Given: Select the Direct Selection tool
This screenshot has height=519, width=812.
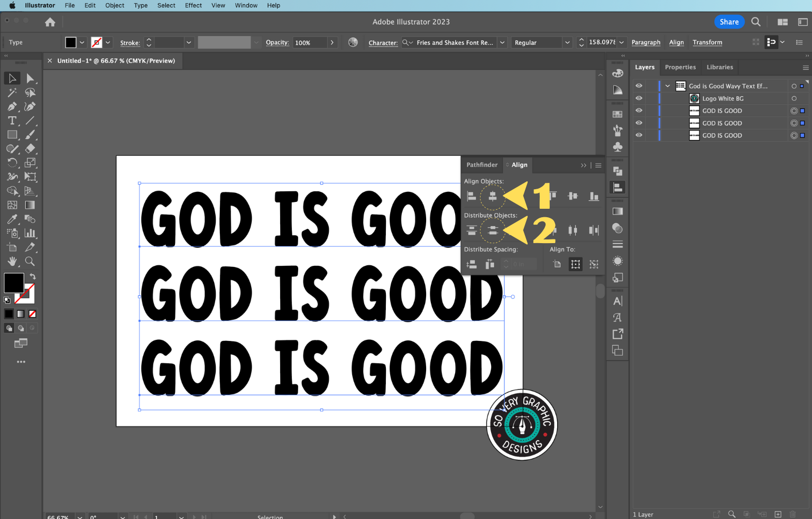Looking at the screenshot, I should pyautogui.click(x=30, y=78).
